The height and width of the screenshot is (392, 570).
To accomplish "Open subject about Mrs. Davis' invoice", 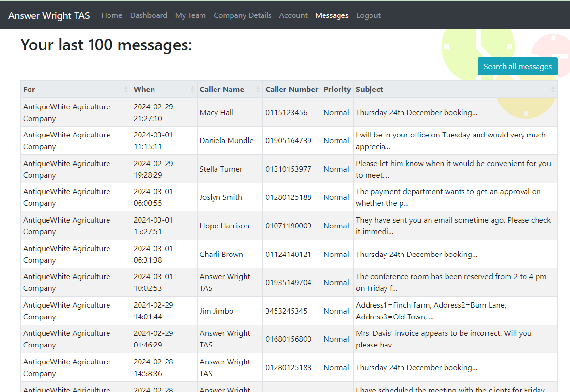I will click(x=444, y=339).
